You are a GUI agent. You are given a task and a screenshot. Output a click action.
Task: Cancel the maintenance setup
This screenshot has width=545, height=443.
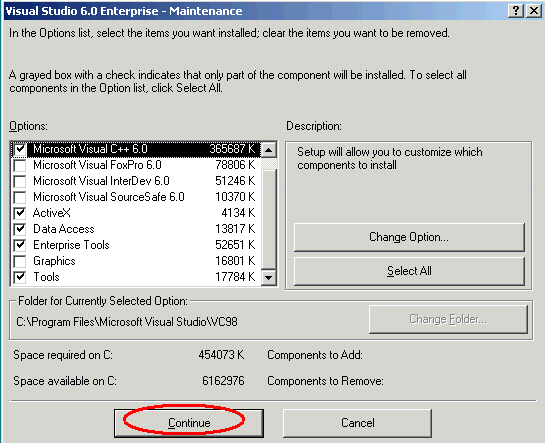click(358, 423)
